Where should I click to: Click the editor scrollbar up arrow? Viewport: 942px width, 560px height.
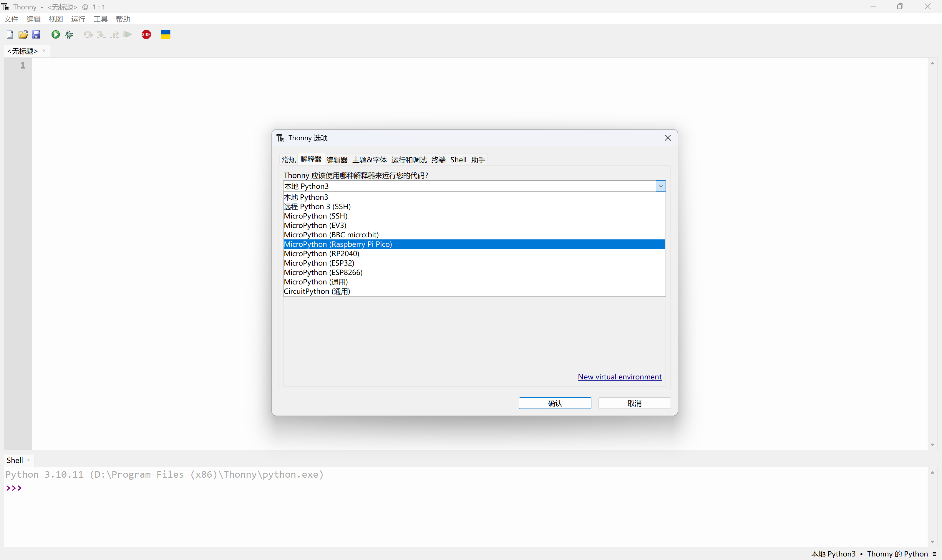[932, 63]
